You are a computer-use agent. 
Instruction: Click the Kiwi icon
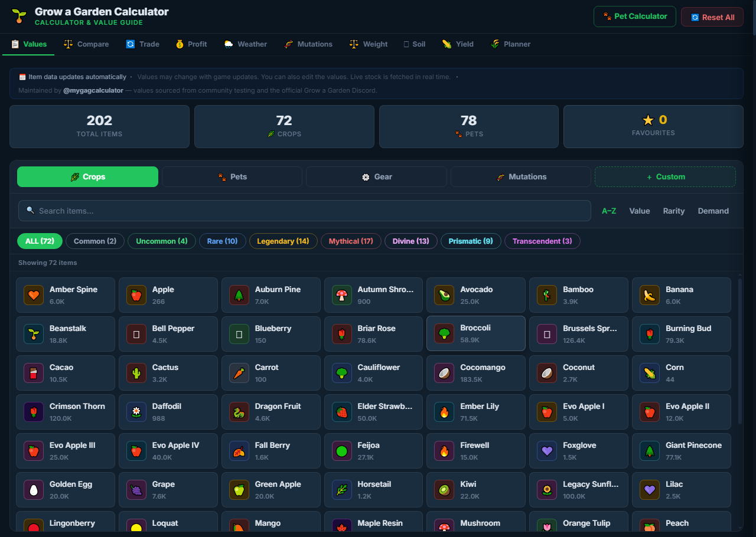(x=444, y=490)
